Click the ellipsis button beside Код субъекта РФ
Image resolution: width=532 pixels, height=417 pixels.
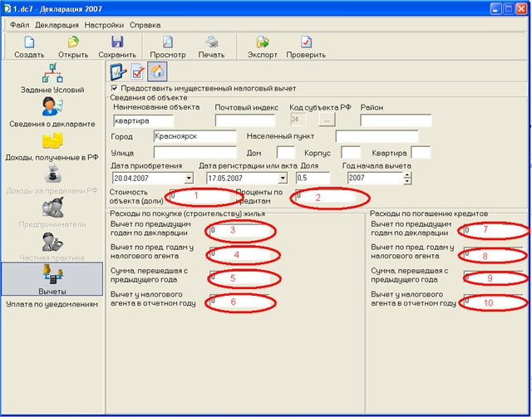[325, 120]
